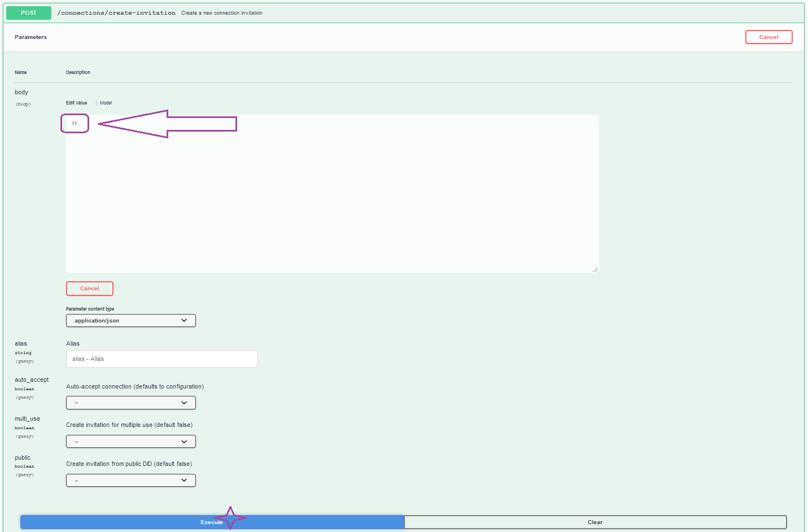Expand the auto_accept connection dropdown

tap(130, 403)
